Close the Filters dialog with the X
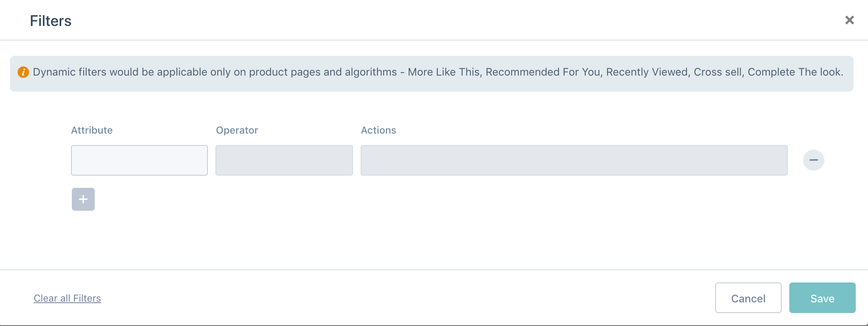868x326 pixels. click(849, 20)
